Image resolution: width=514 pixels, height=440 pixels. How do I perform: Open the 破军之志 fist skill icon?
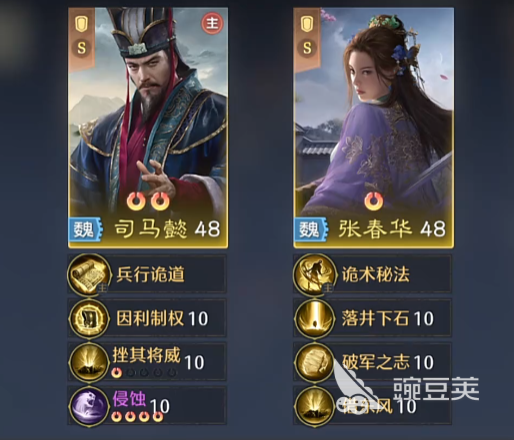coord(314,362)
